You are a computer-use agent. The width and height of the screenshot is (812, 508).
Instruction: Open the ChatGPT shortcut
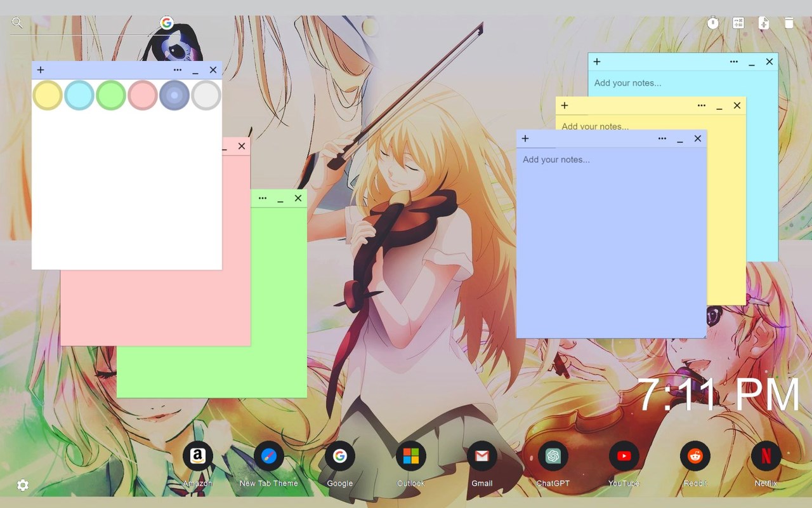click(553, 456)
